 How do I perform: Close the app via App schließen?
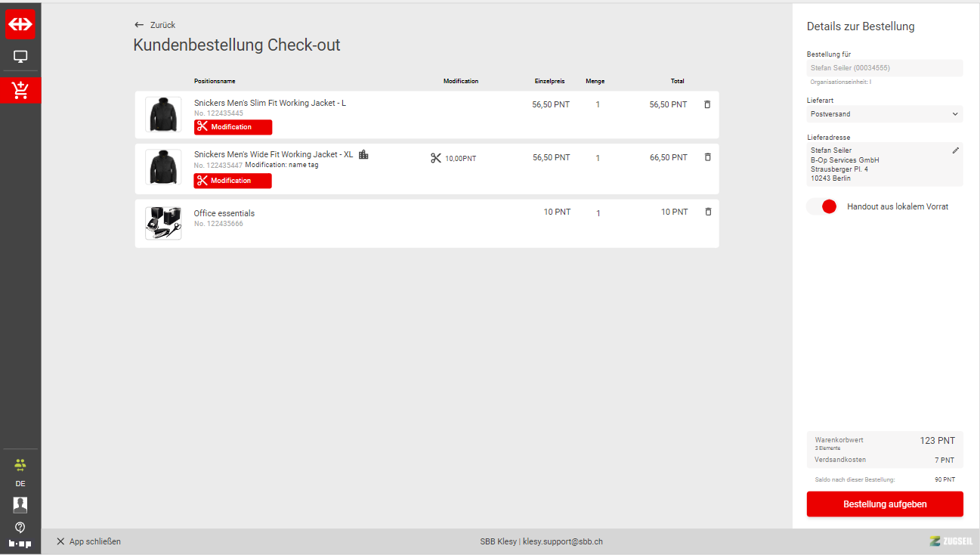(88, 541)
